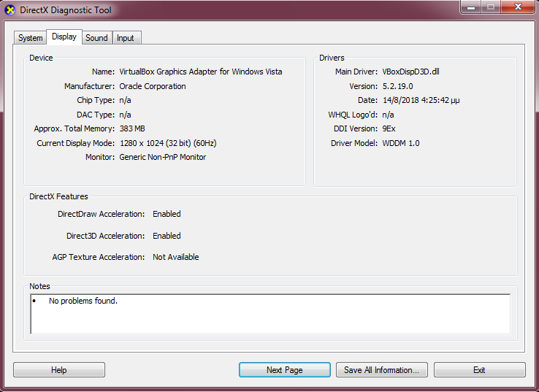Image resolution: width=539 pixels, height=392 pixels.
Task: Open the Sound tab
Action: (96, 38)
